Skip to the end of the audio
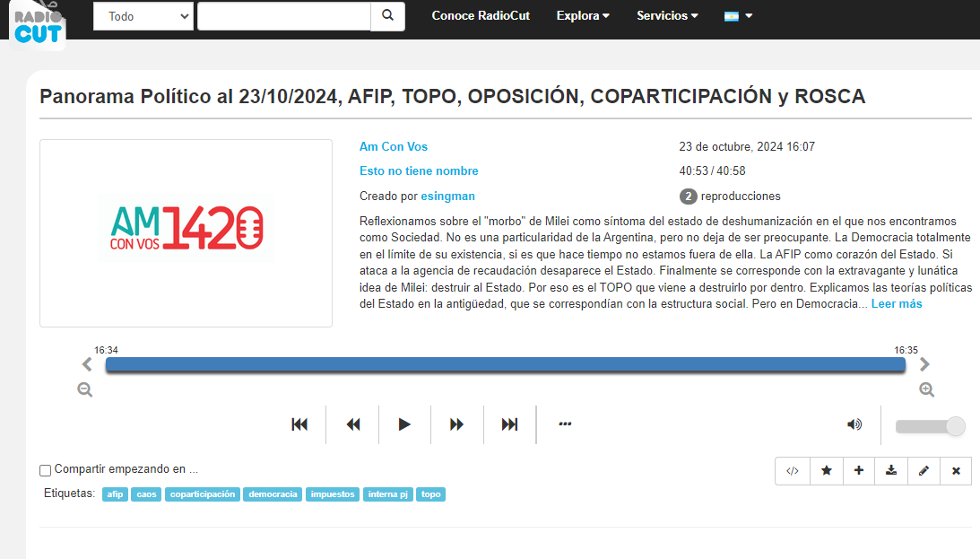Screen dimensions: 980x559 (509, 424)
